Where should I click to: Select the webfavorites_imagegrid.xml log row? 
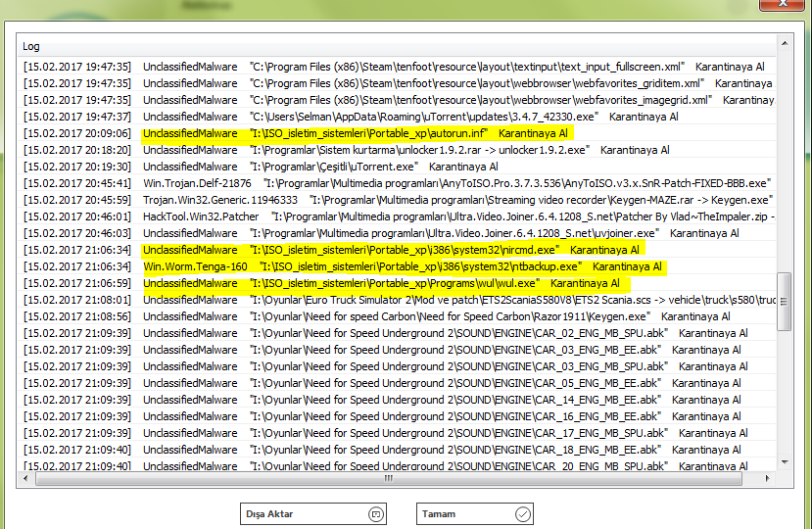pos(398,100)
